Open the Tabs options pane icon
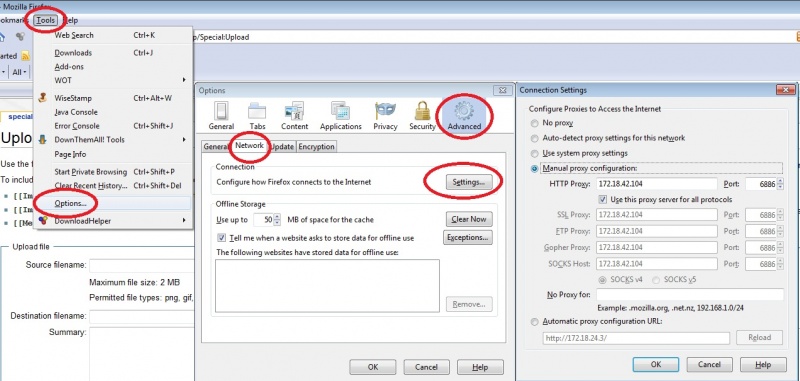Viewport: 800px width, 381px height. tap(257, 116)
